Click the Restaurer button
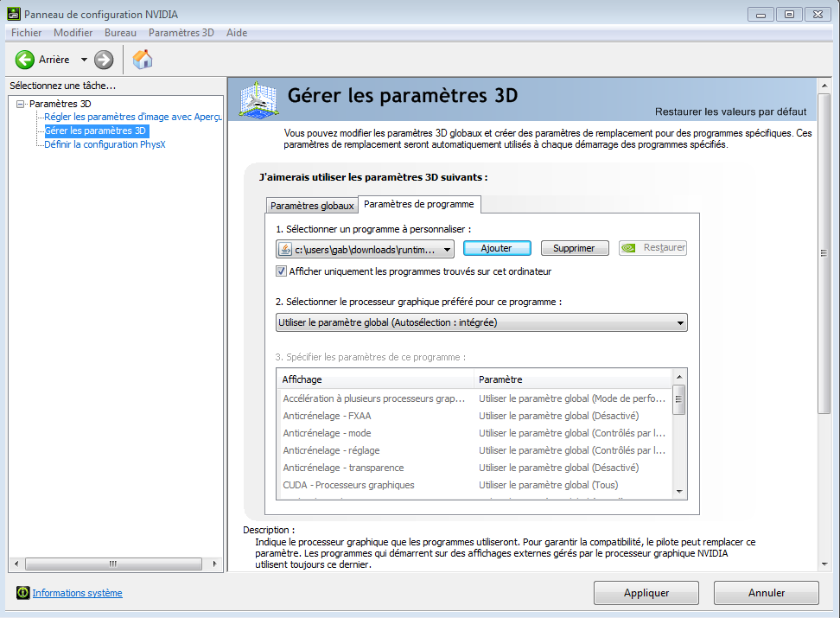 coord(652,247)
